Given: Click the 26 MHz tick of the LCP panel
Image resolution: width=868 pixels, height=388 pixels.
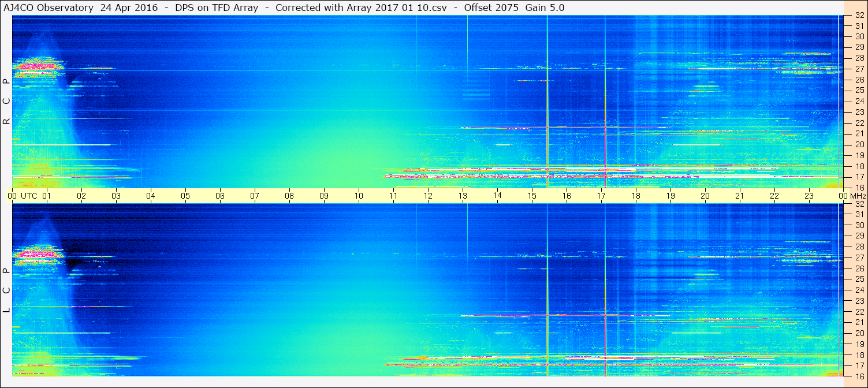Looking at the screenshot, I should pos(859,268).
